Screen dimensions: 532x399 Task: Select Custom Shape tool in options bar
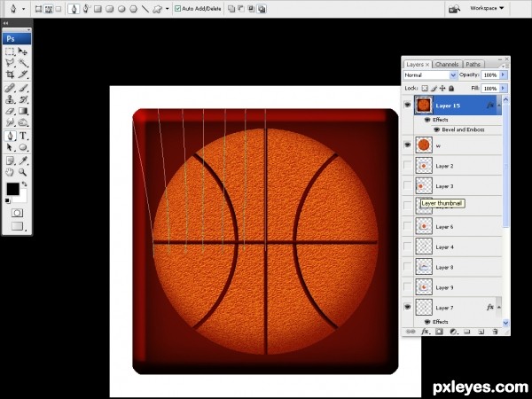tap(157, 9)
